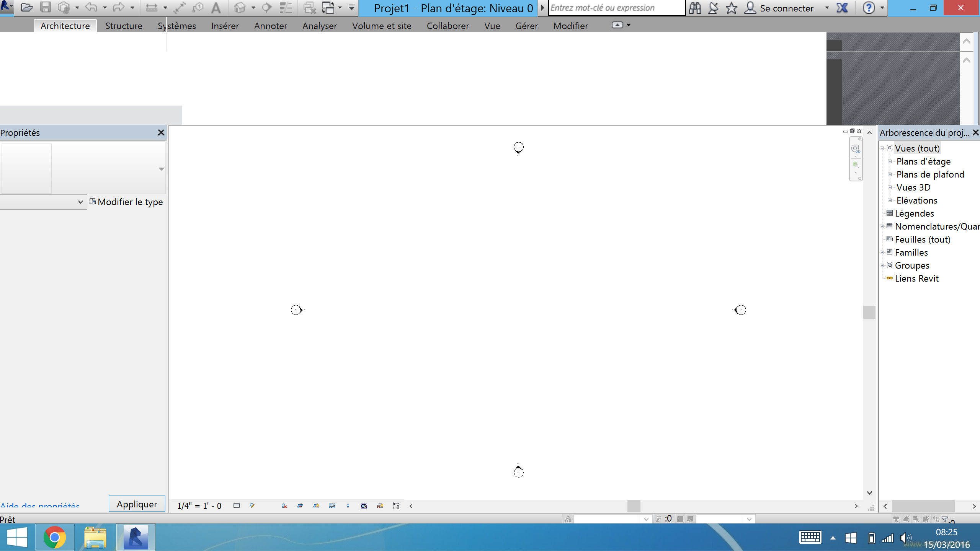Expand the Plans d'étage tree node

click(890, 161)
